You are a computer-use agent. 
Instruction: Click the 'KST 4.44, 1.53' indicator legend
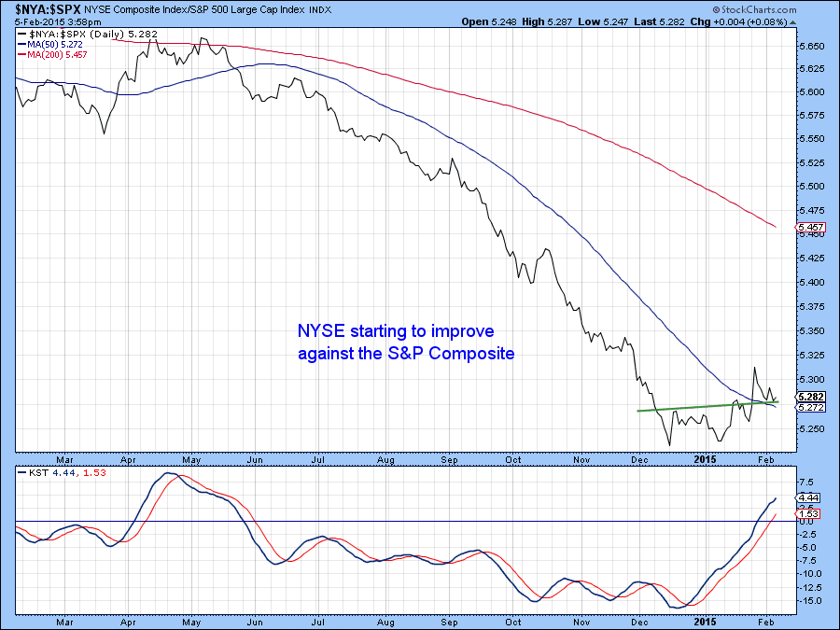(63, 472)
